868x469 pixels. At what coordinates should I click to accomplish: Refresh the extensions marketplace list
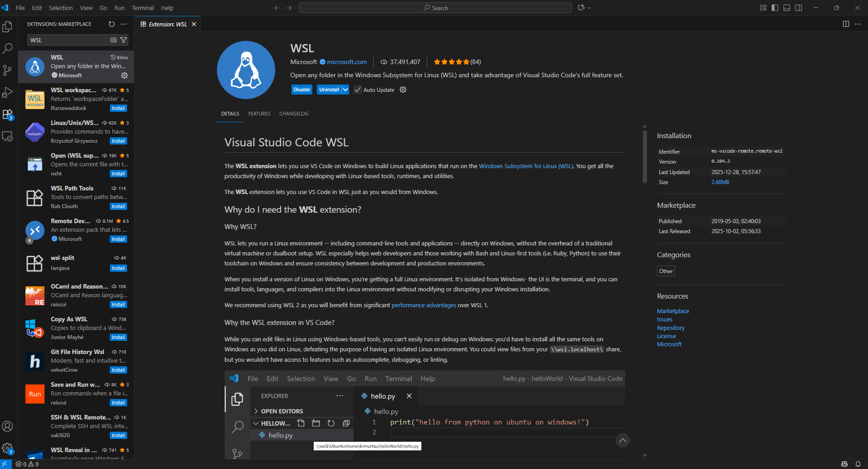(x=112, y=24)
